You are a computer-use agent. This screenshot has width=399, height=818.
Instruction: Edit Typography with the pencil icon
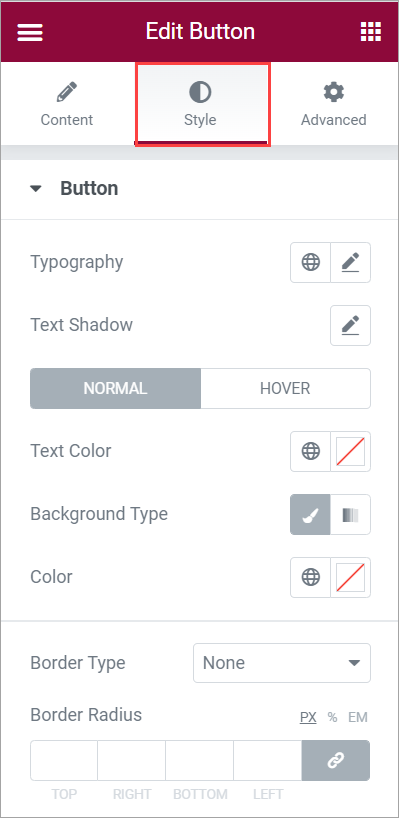(x=350, y=262)
